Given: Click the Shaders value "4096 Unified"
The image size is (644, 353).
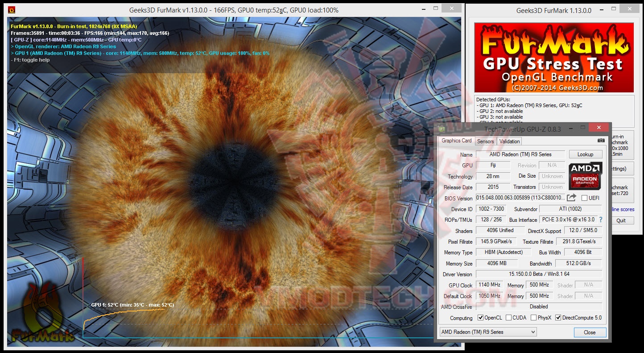Looking at the screenshot, I should 500,230.
